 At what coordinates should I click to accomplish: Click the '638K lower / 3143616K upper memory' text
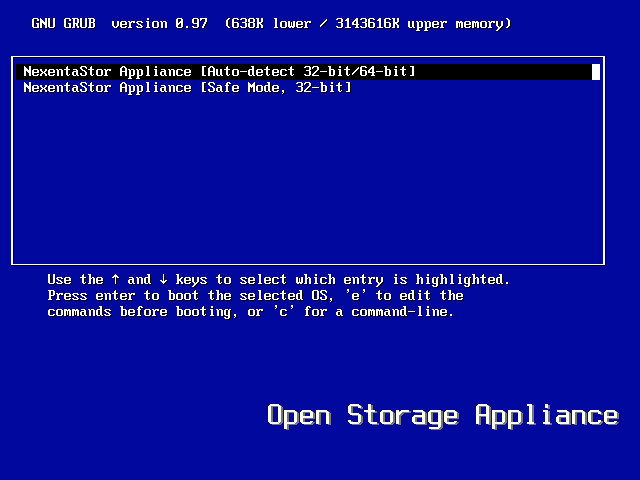coord(368,24)
